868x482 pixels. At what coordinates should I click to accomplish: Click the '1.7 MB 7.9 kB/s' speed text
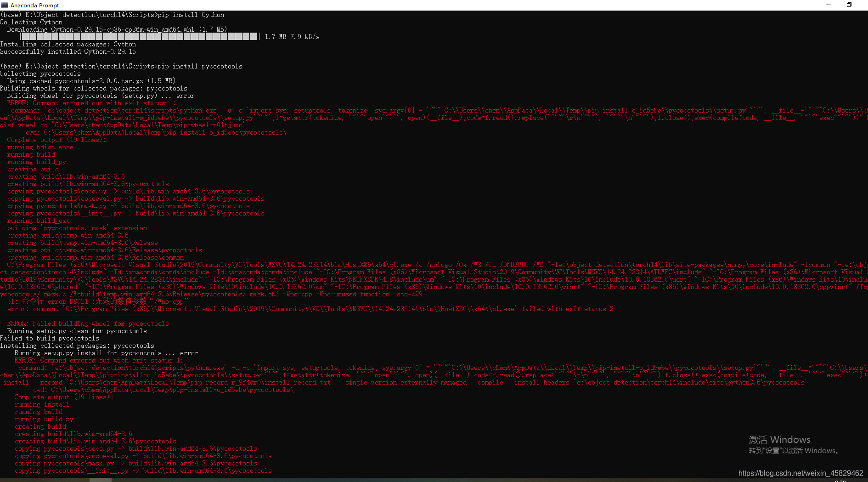point(292,37)
